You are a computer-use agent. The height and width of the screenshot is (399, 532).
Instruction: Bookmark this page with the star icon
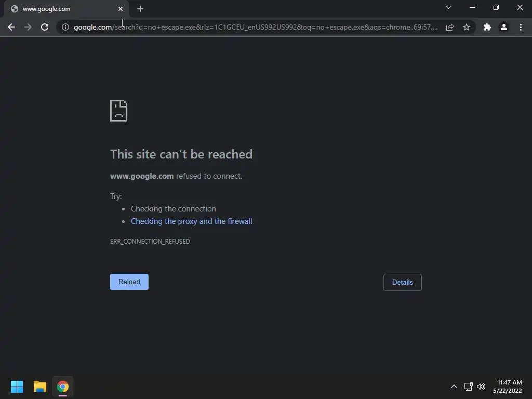[467, 27]
